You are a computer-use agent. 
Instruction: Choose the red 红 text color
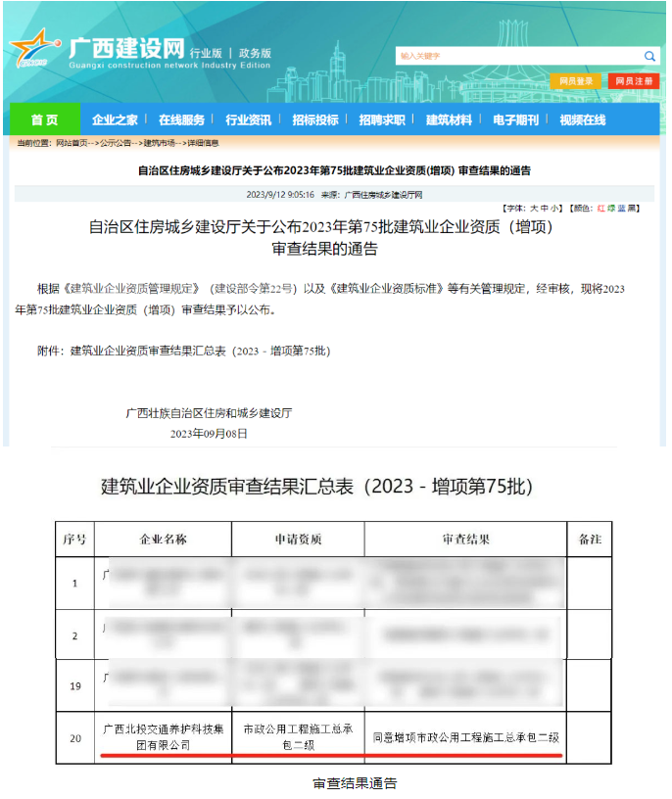tap(602, 208)
